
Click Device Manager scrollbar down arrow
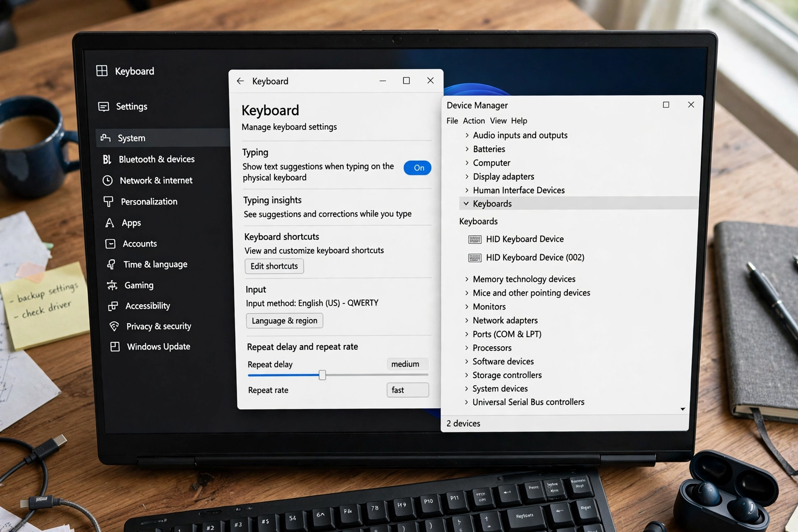682,409
